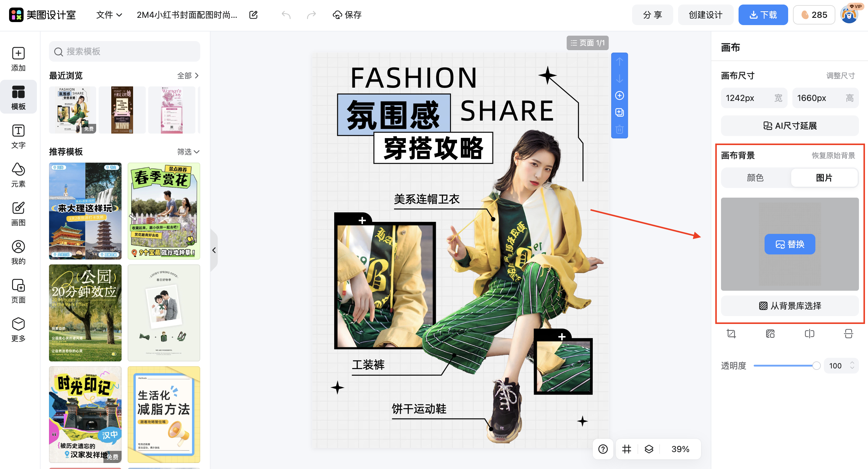Open the 文件 dropdown menu
868x469 pixels.
click(109, 15)
